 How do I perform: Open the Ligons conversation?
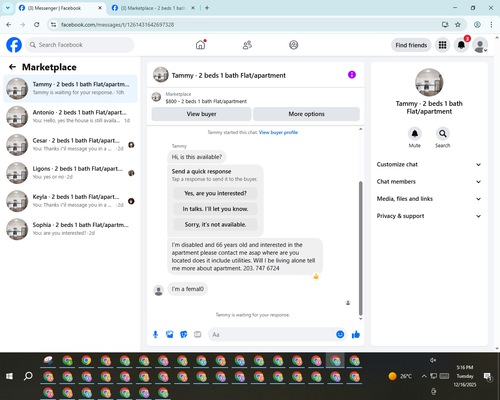pos(70,173)
